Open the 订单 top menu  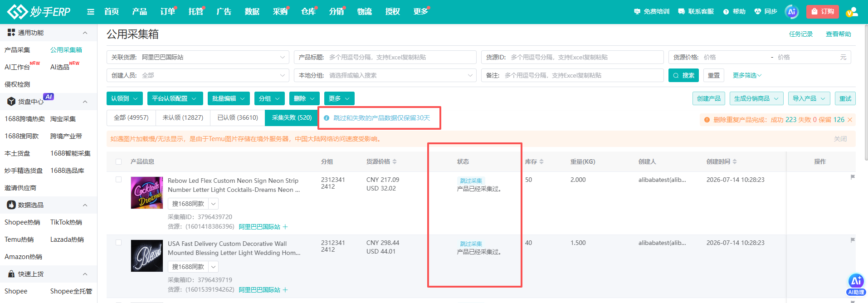(x=167, y=12)
